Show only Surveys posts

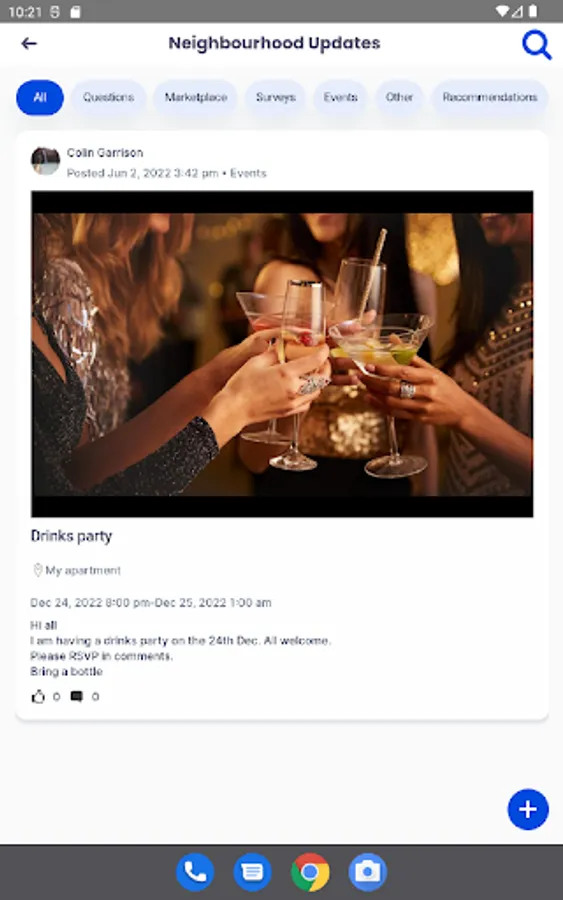pyautogui.click(x=276, y=98)
